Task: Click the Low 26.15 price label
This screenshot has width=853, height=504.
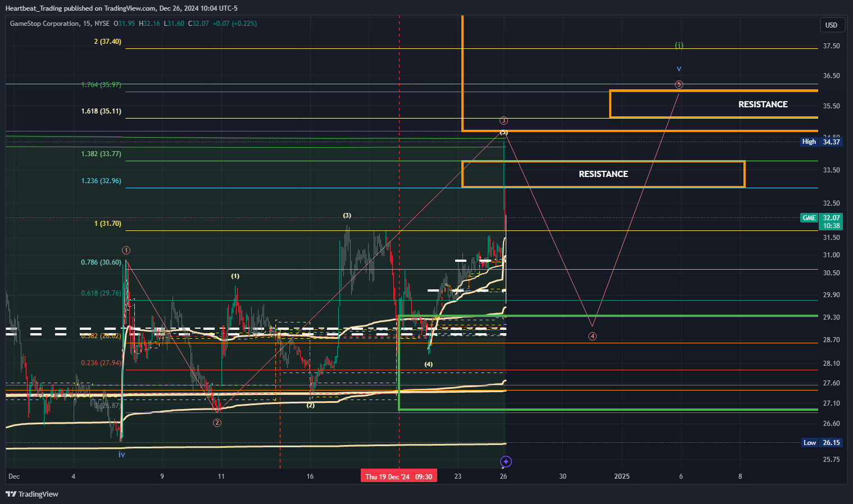Action: click(822, 443)
